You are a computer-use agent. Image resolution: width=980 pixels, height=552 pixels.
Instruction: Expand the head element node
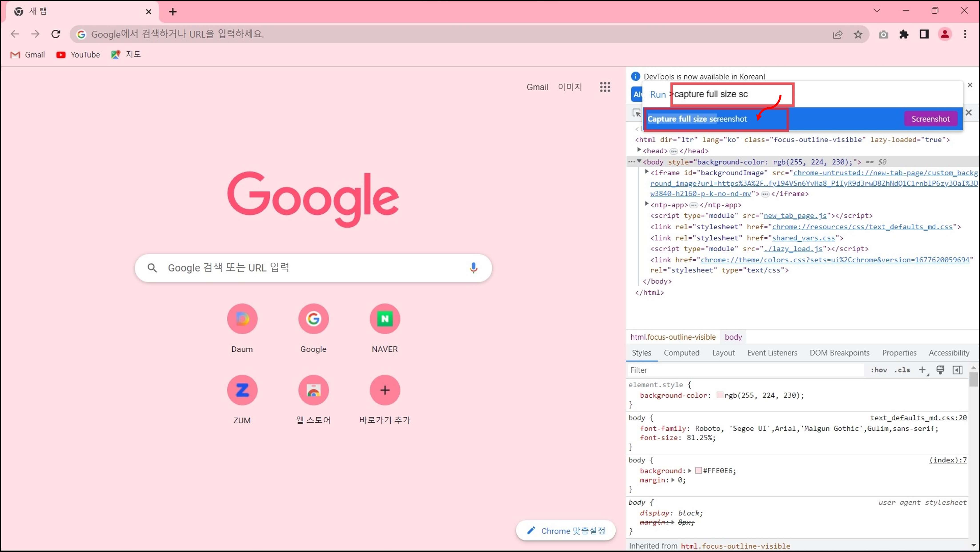639,150
